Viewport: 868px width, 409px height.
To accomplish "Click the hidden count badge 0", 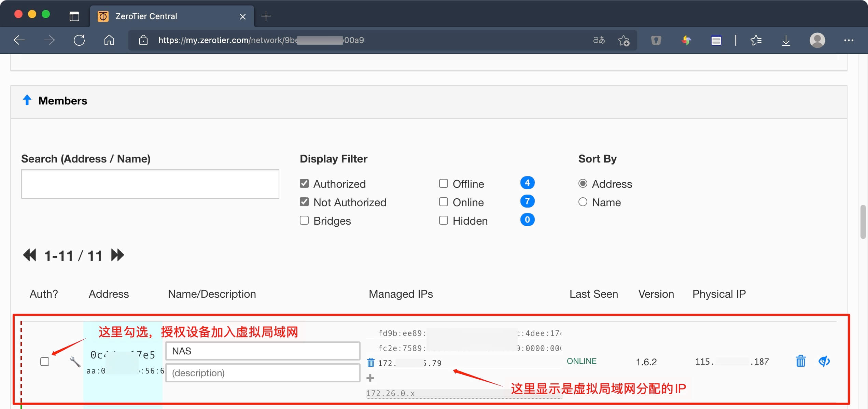I will pos(527,220).
